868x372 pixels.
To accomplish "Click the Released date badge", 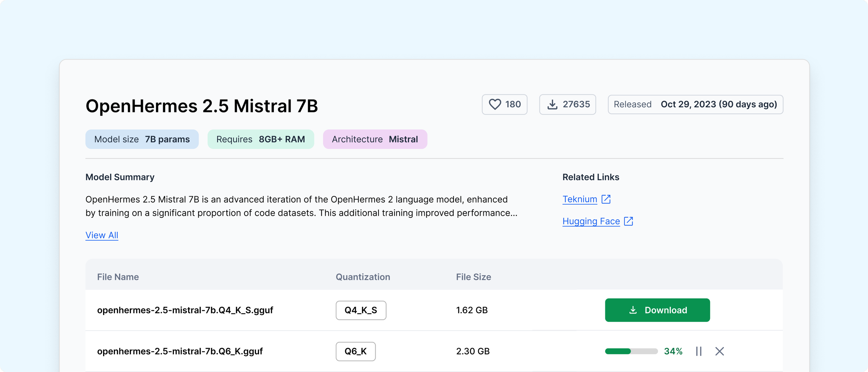I will pos(695,104).
